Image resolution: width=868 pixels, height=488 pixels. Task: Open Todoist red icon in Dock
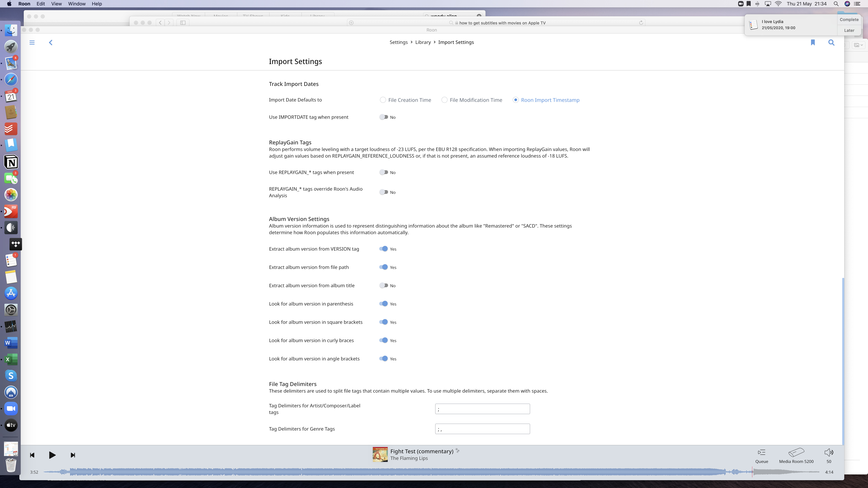11,129
